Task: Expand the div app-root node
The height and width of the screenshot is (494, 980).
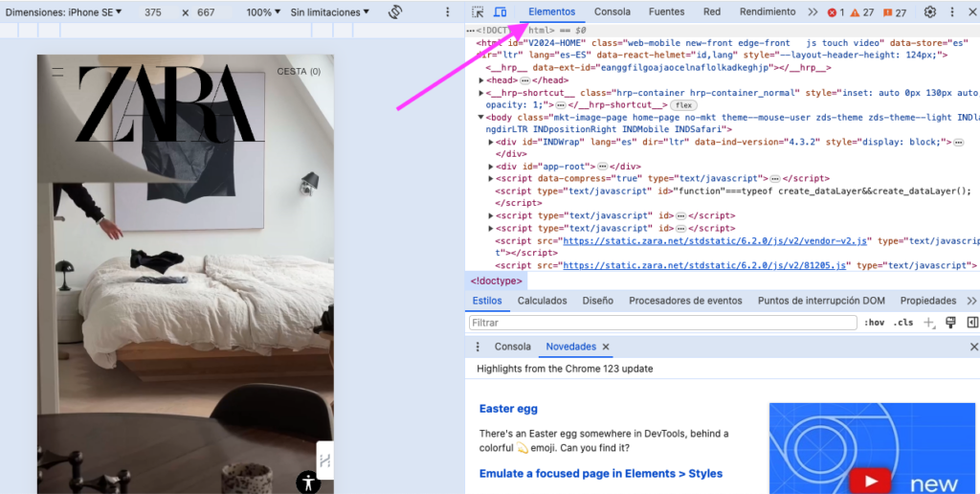Action: click(x=491, y=167)
